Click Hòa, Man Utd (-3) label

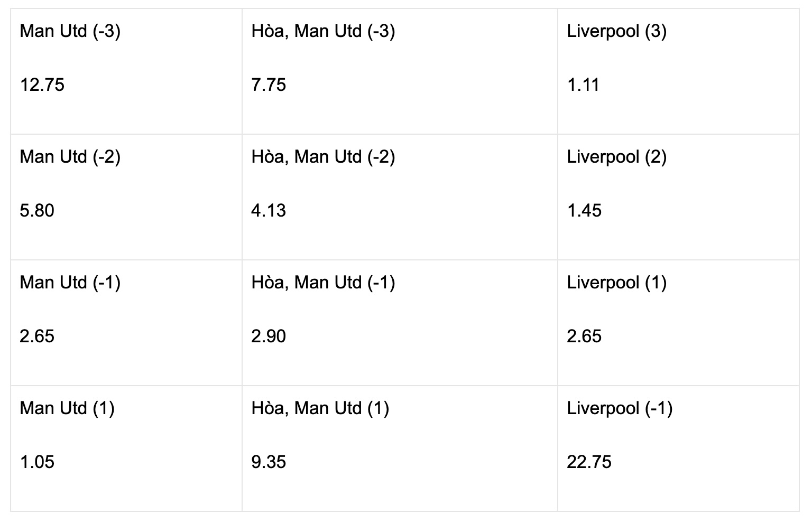[323, 31]
